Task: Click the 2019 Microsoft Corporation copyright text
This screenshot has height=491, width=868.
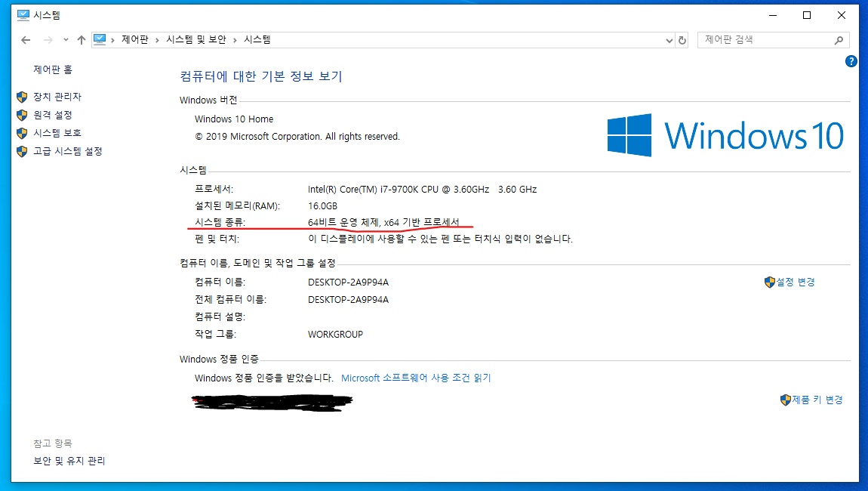Action: click(x=297, y=136)
